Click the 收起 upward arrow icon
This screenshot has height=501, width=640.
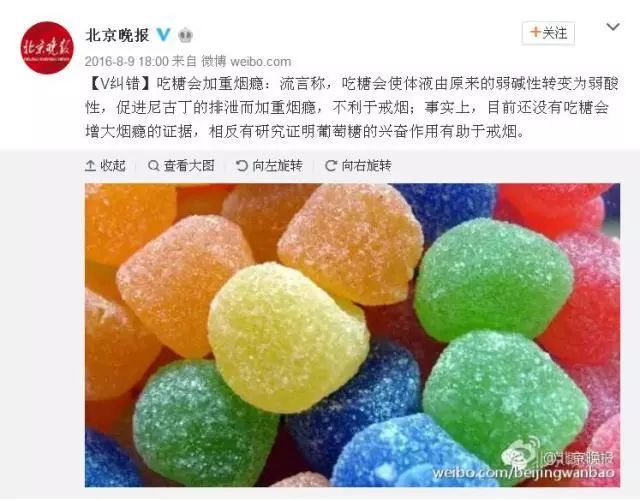[x=90, y=166]
